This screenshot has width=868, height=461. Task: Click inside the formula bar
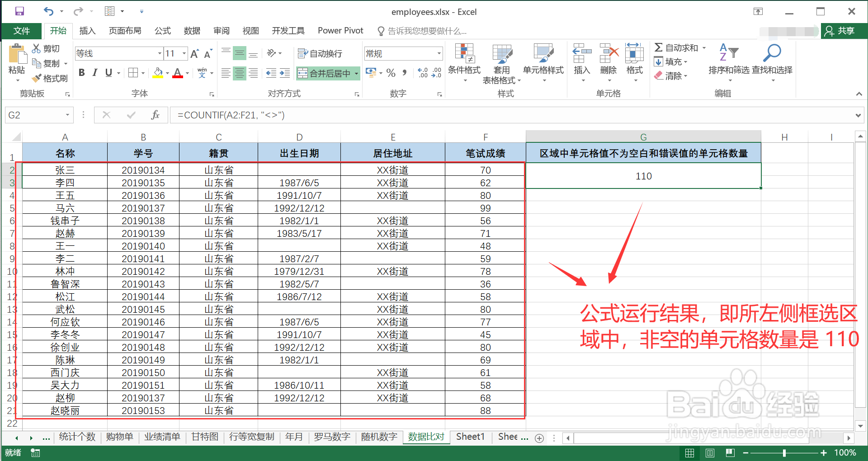[316, 115]
